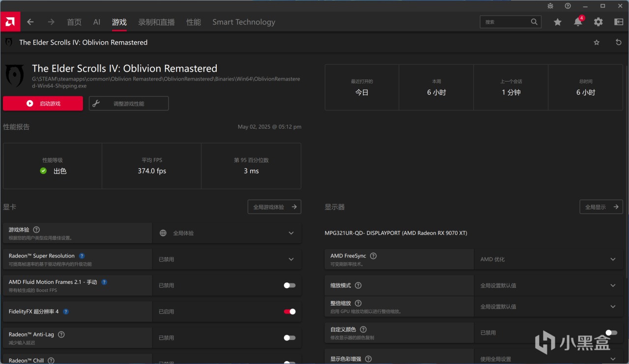The width and height of the screenshot is (629, 364).
Task: Click the AMD logo icon
Action: click(x=10, y=22)
